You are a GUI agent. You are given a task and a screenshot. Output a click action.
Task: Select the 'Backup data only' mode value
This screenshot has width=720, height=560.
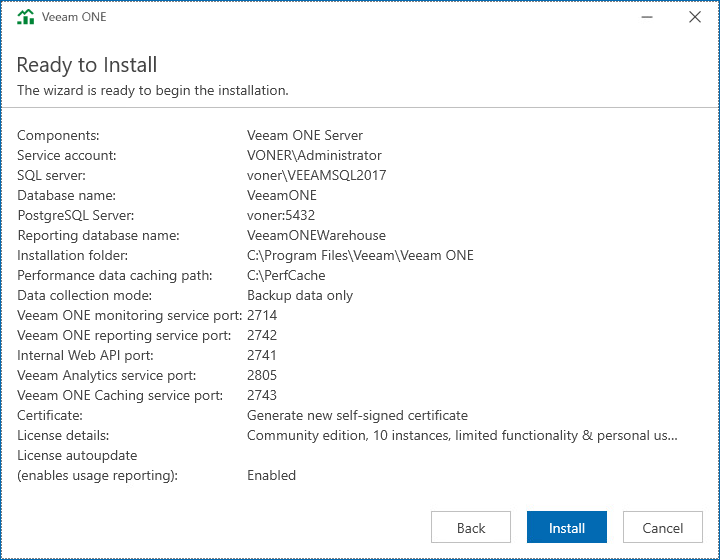tap(300, 296)
